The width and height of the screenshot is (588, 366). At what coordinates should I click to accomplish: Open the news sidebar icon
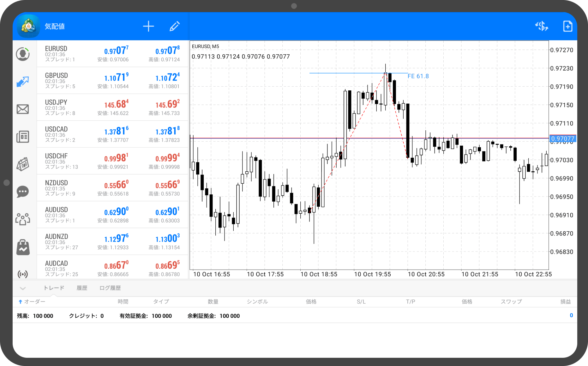tap(23, 137)
